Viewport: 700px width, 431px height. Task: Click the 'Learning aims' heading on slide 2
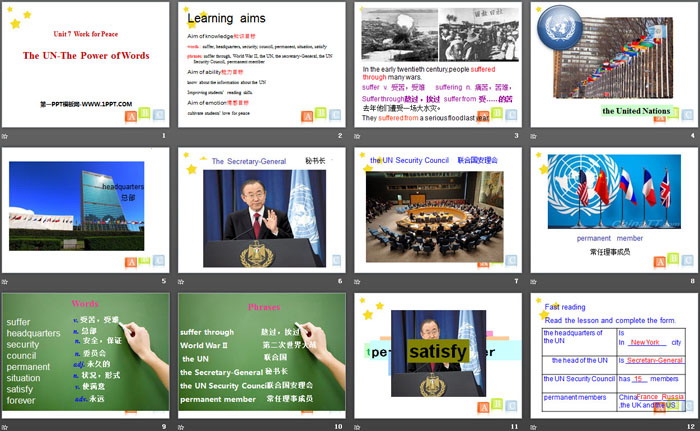[225, 18]
